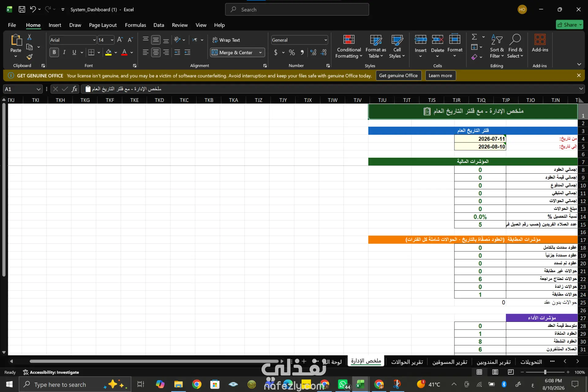
Task: Click the Format Painter brush icon
Action: click(x=29, y=57)
